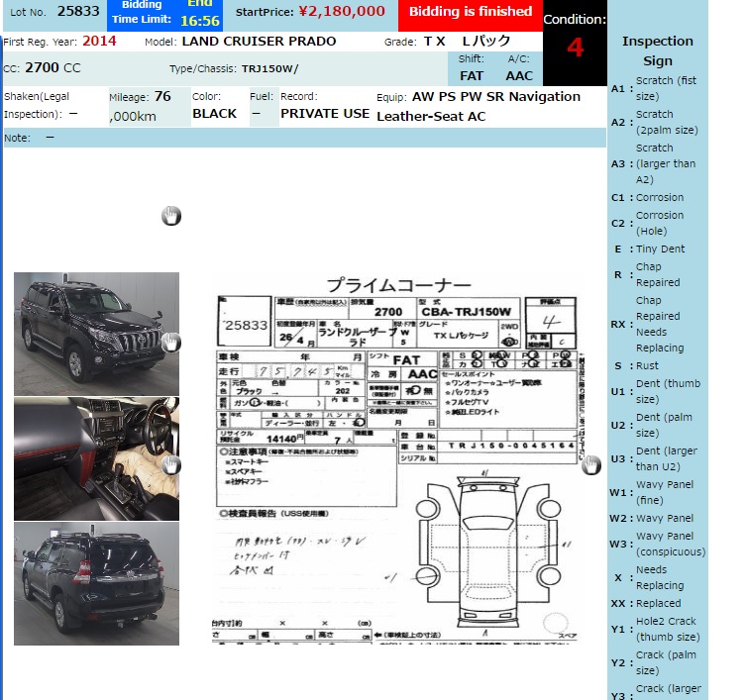The height and width of the screenshot is (700, 747).
Task: Click the hand icon on the front exterior photo
Action: click(171, 343)
